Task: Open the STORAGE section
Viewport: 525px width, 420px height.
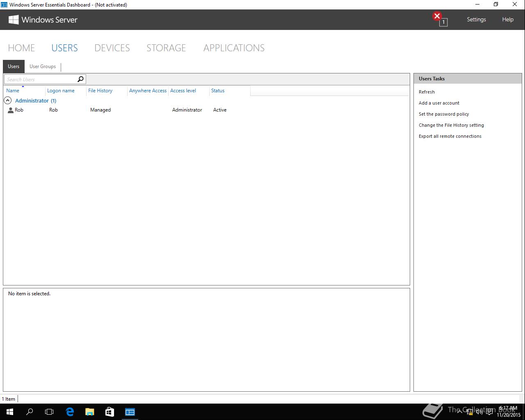Action: tap(166, 48)
